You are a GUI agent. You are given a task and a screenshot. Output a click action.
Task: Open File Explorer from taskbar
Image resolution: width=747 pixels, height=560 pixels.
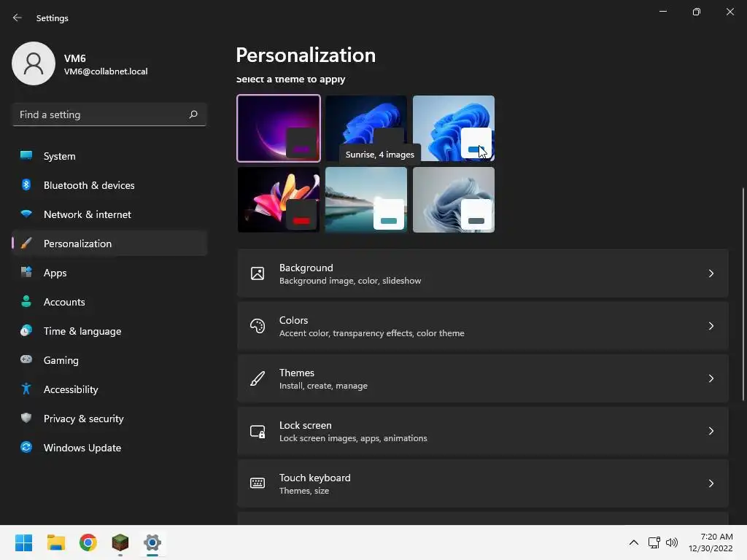56,542
